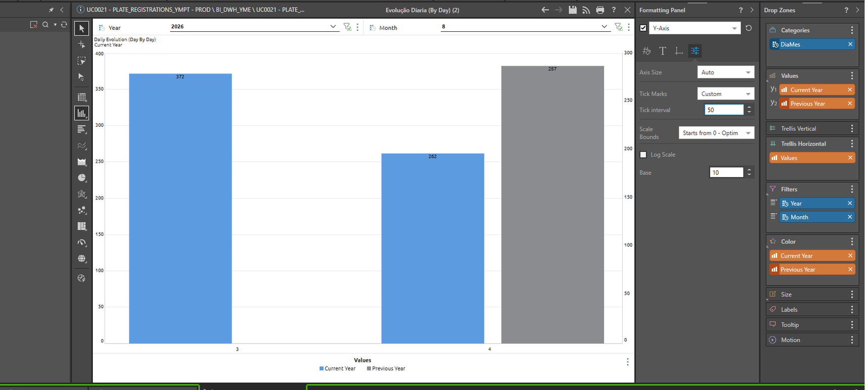Open the Y-Axis component dropdown
The width and height of the screenshot is (868, 390).
tap(694, 28)
